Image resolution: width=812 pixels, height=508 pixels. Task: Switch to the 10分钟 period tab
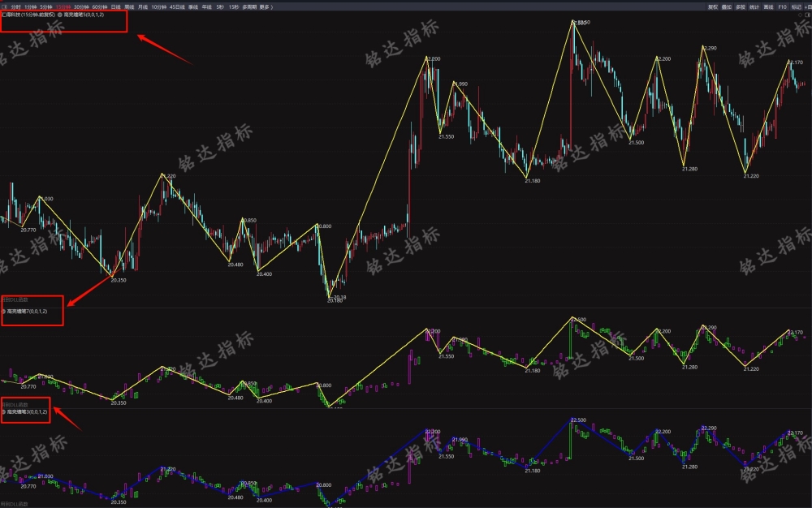pos(158,7)
